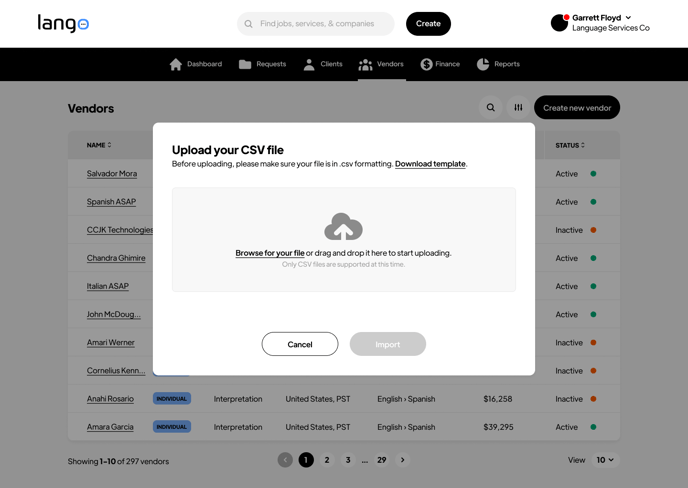Click the Requests folder icon
688x488 pixels.
point(245,64)
